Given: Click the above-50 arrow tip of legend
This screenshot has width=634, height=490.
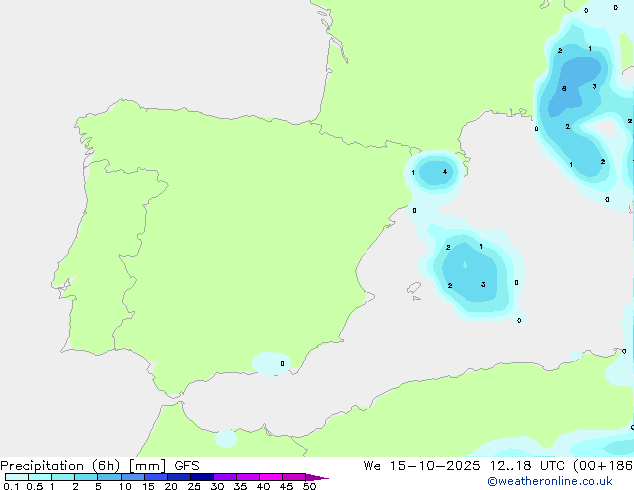Looking at the screenshot, I should pyautogui.click(x=317, y=477).
